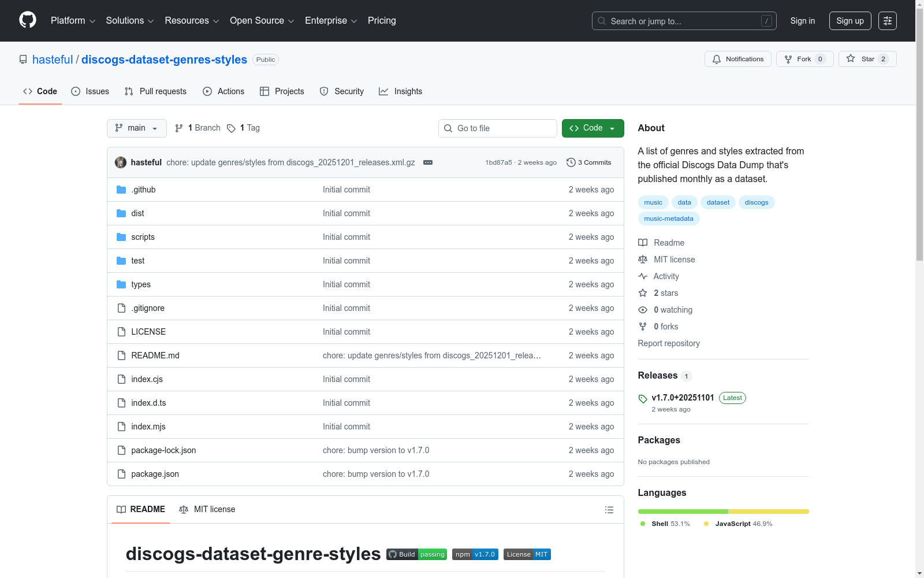
Task: Click the eye icon next to 0 watching
Action: pos(643,310)
